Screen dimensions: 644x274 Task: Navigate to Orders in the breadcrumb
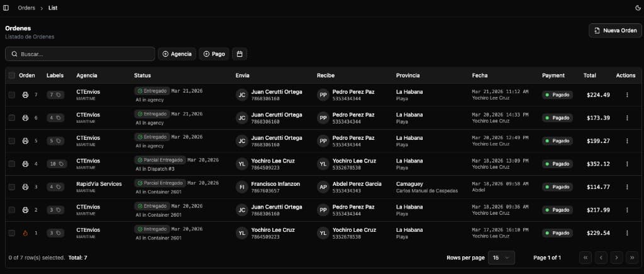[x=26, y=8]
